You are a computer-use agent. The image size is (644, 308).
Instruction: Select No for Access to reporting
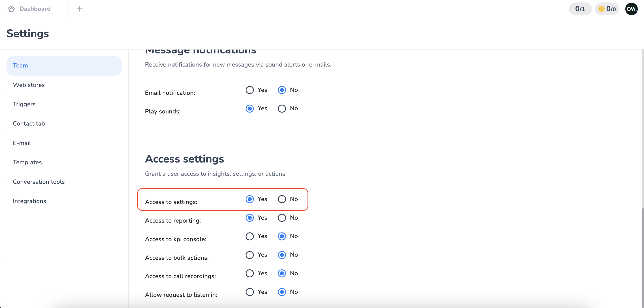[282, 218]
